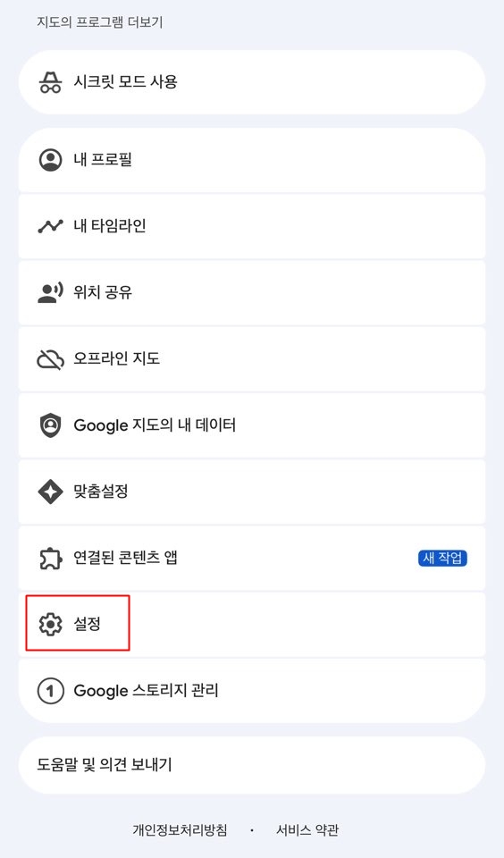Tap the incognito glasses icon
Screen dimensions: 504x858
tap(50, 82)
